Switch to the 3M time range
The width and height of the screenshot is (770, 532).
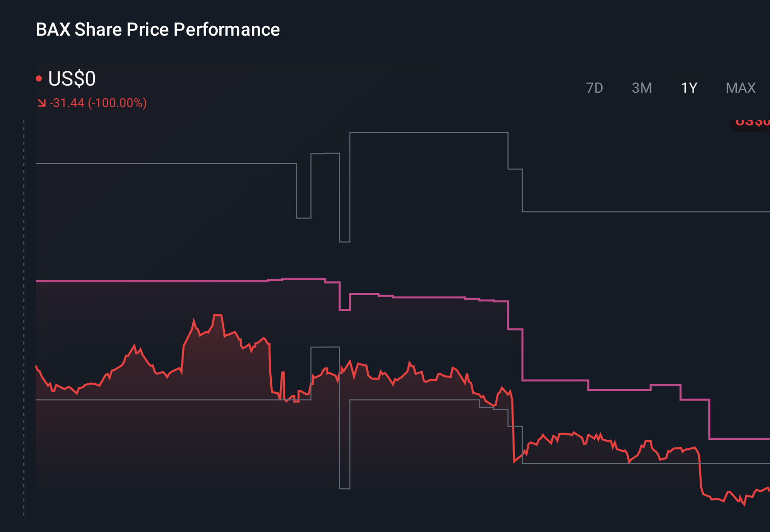pos(641,88)
